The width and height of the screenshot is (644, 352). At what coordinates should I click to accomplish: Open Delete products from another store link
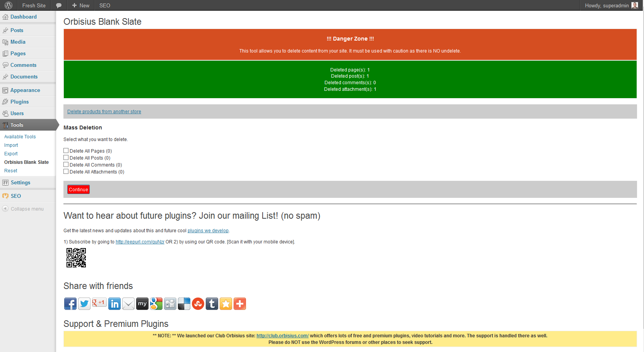(104, 112)
